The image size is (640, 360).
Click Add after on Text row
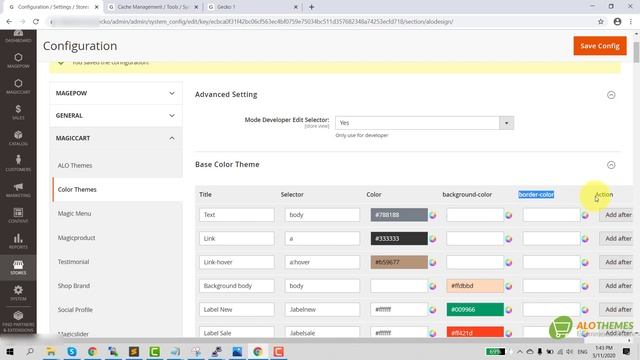[616, 215]
